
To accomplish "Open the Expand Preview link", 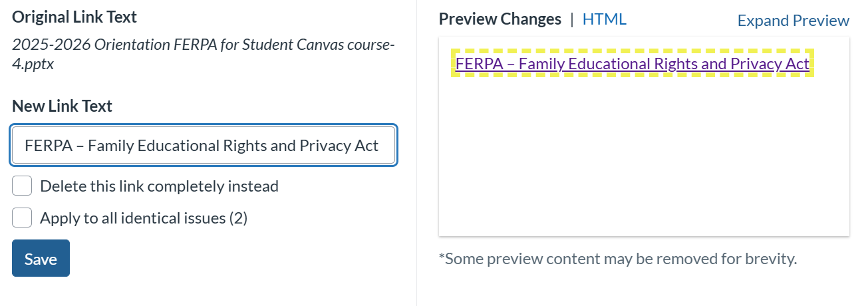I will point(793,21).
